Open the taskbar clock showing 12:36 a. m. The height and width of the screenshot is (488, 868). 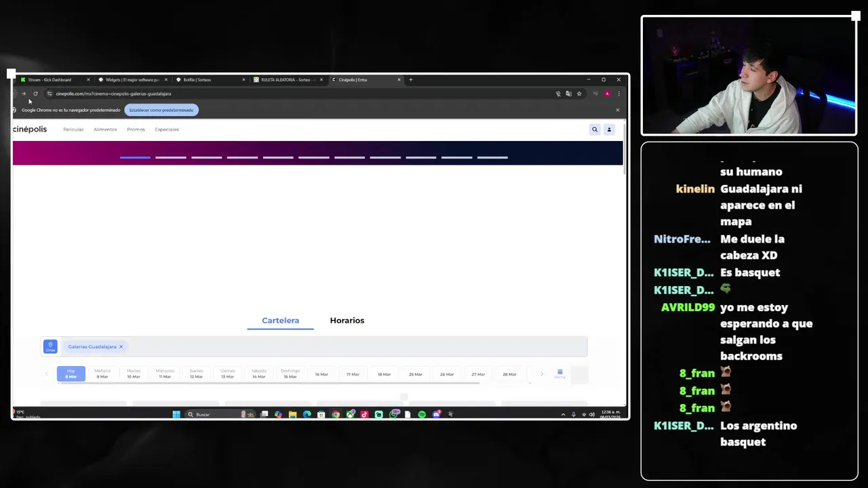[x=610, y=414]
